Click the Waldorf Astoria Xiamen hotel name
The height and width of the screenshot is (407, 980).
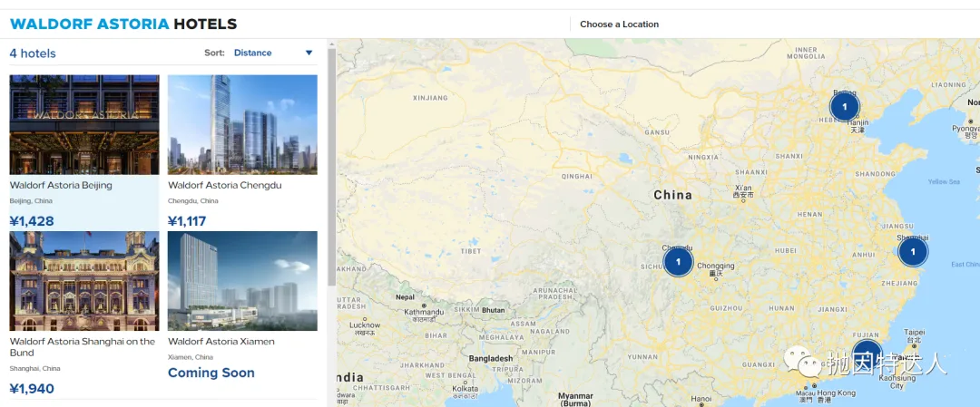(x=221, y=342)
